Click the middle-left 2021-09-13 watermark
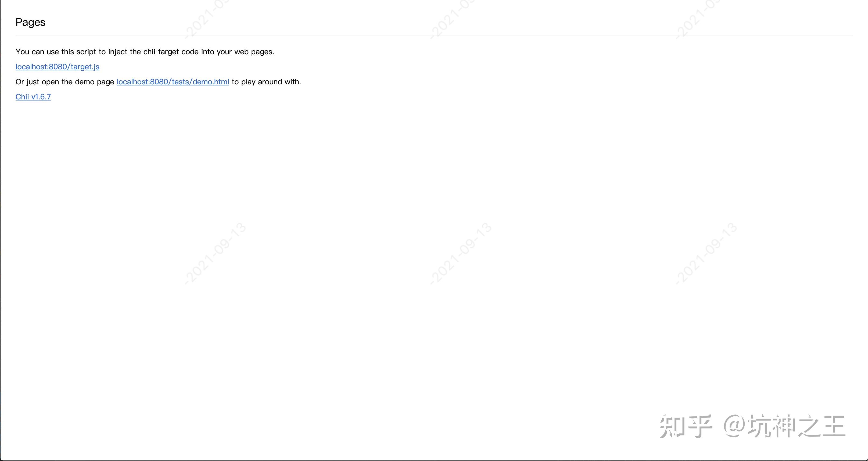868x461 pixels. (216, 253)
